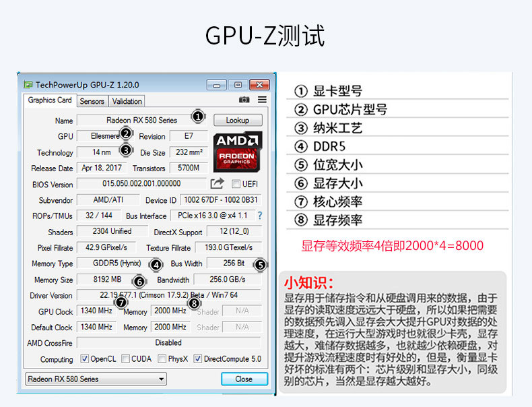Toggle the DirectCompute 5.0 checkbox
Image resolution: width=532 pixels, height=407 pixels.
tap(197, 358)
